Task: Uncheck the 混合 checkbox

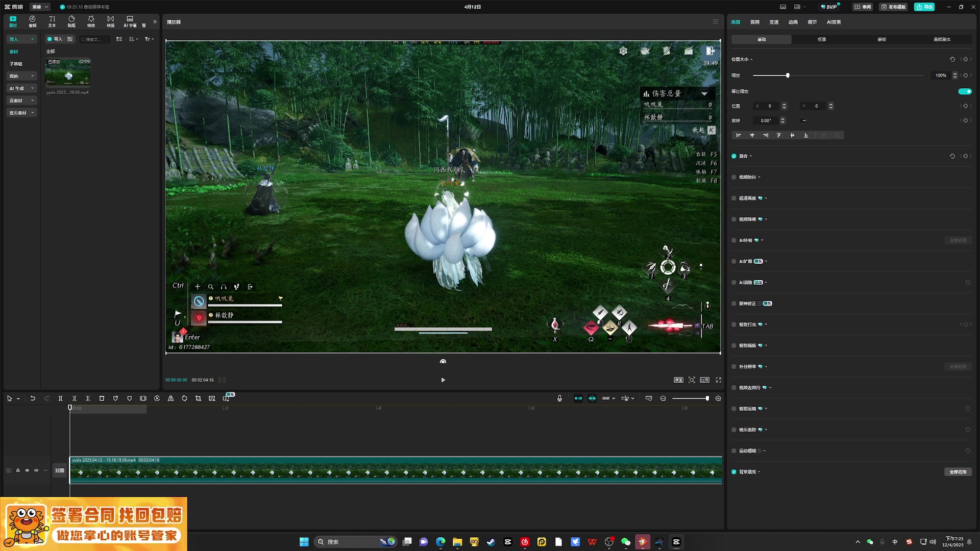Action: tap(734, 156)
